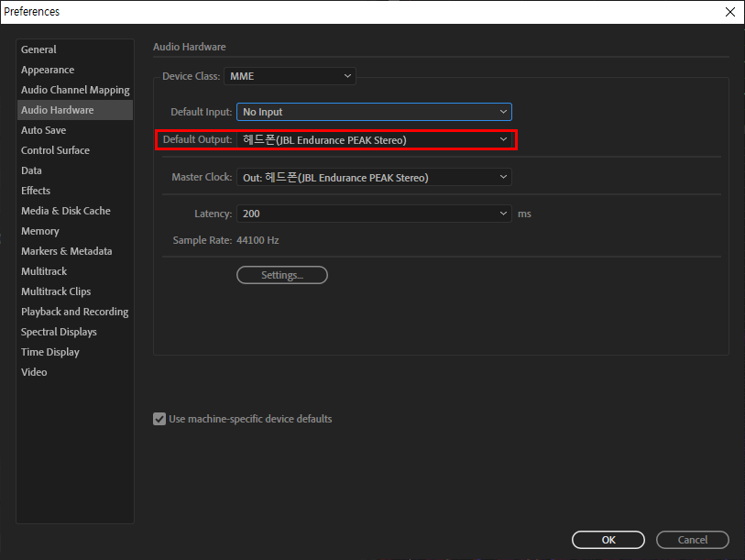Click the Settings... button
Image resolution: width=745 pixels, height=560 pixels.
click(x=282, y=275)
